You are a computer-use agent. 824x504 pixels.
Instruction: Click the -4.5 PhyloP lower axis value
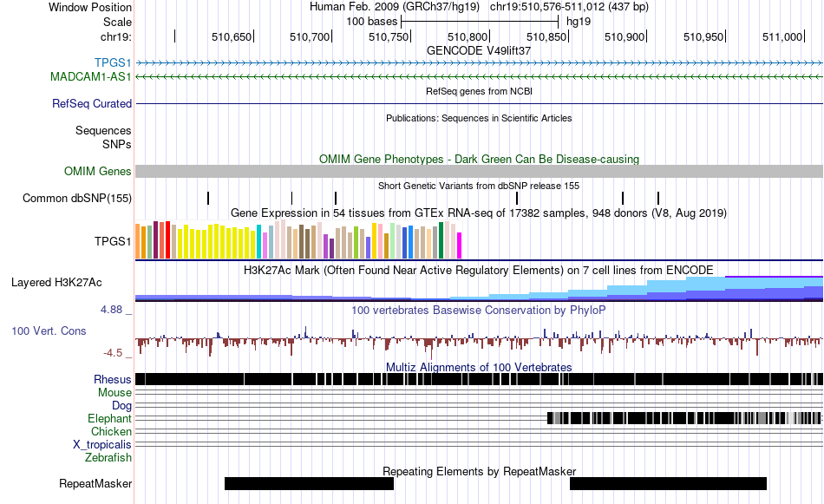tap(113, 353)
